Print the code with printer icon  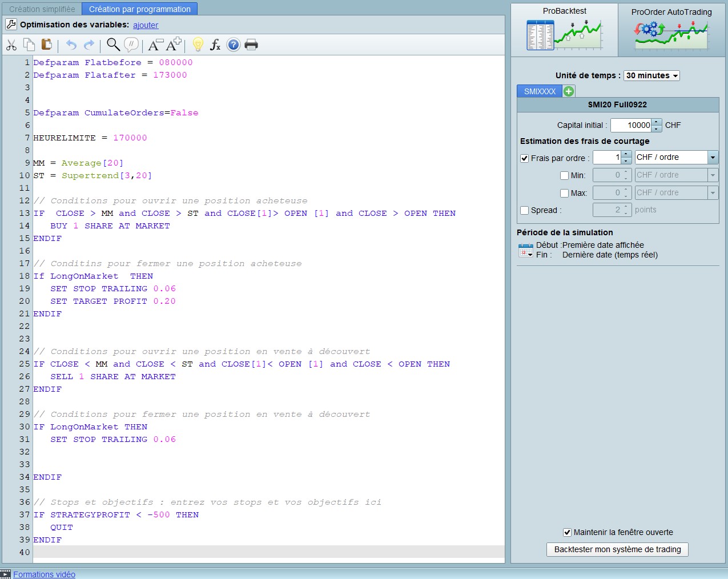tap(251, 45)
